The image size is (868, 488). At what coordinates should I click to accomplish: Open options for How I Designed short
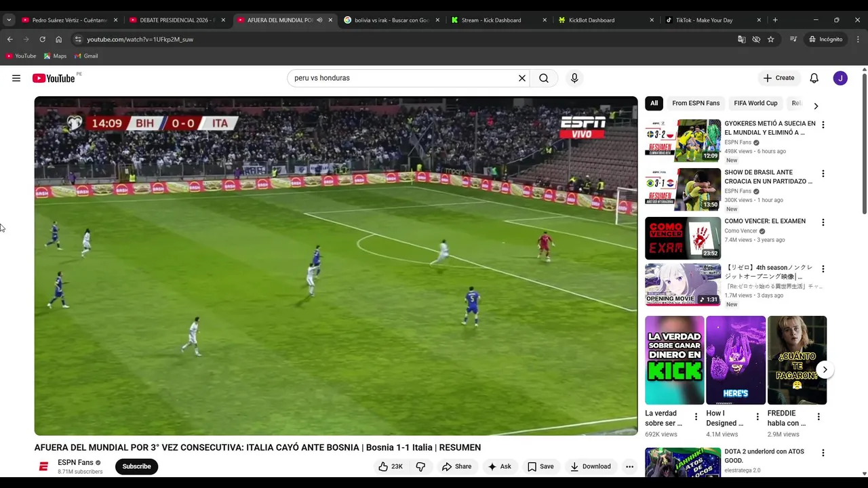(x=757, y=417)
